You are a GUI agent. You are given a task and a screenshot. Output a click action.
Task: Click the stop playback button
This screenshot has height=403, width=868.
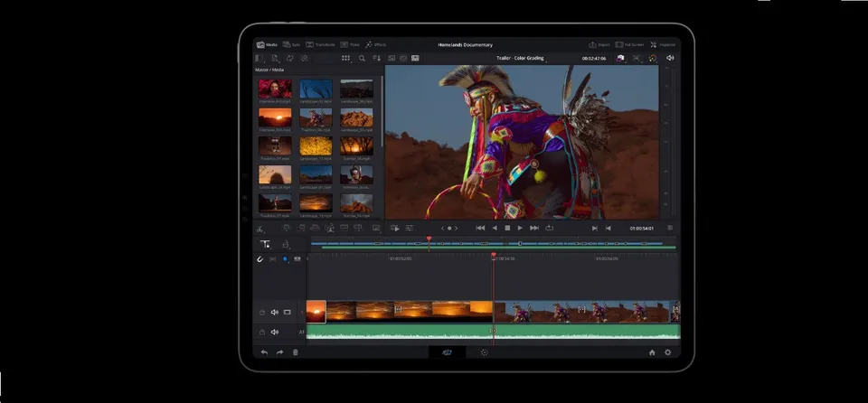coord(507,228)
